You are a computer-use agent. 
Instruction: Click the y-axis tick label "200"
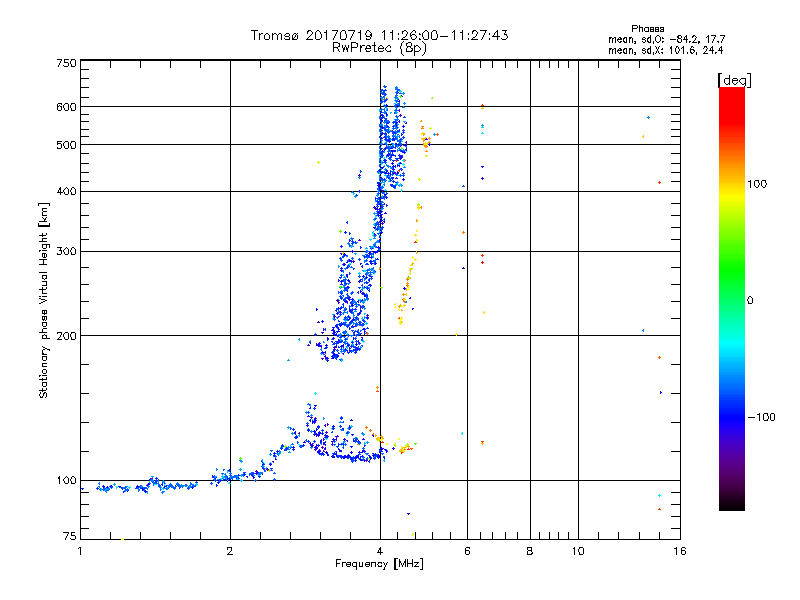pyautogui.click(x=67, y=336)
